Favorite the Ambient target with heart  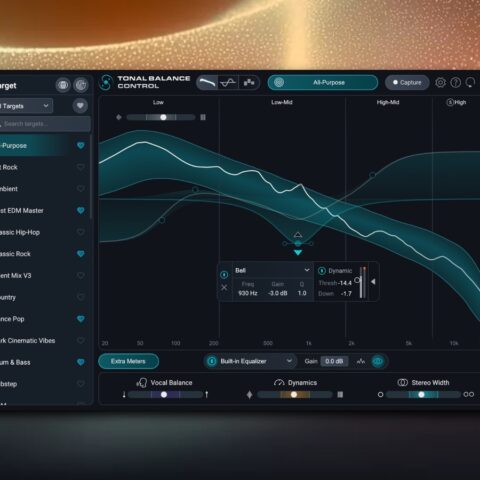click(x=81, y=189)
